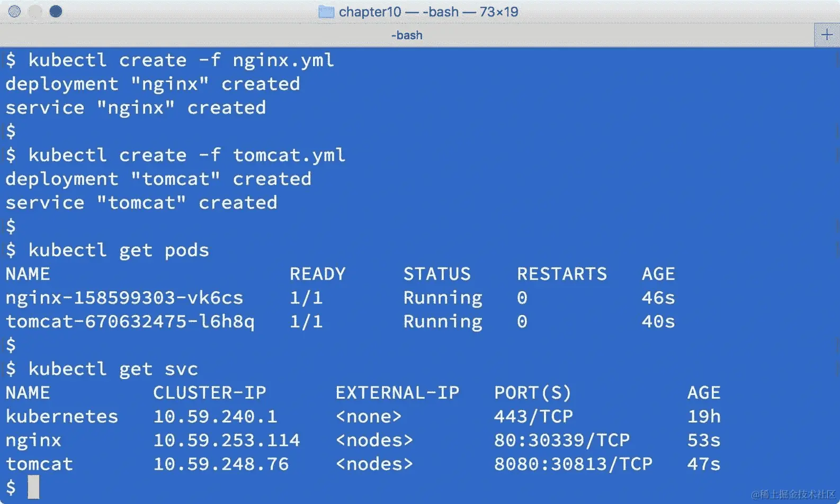This screenshot has height=504, width=840.
Task: Click Running status of nginx pod
Action: point(443,298)
